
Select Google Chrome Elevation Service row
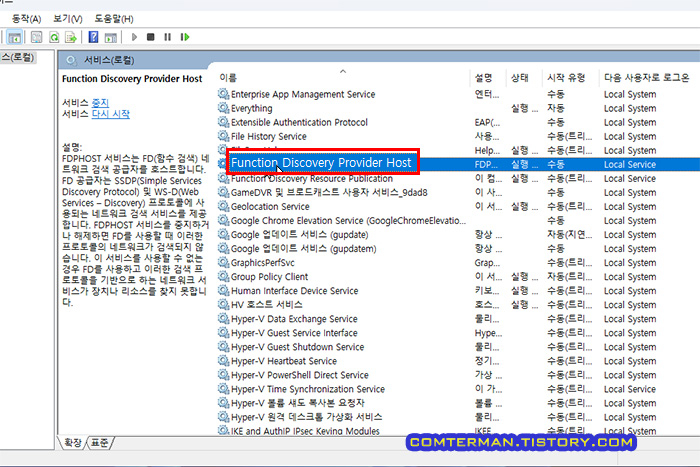point(348,221)
